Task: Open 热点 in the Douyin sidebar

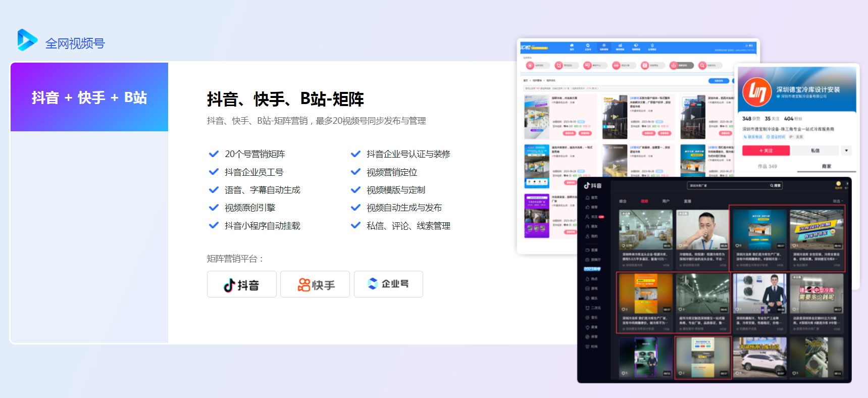Action: tap(591, 279)
